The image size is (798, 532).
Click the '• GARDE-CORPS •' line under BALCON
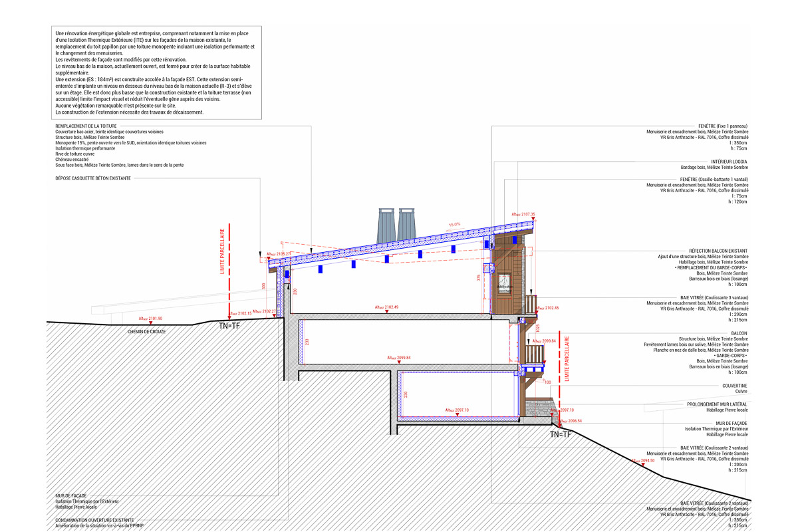coord(731,354)
